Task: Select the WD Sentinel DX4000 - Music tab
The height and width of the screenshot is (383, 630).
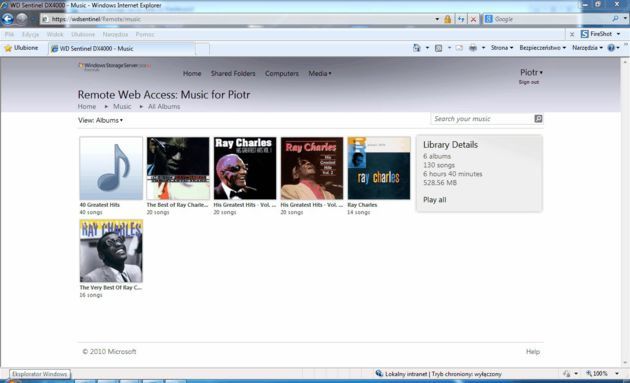Action: [x=121, y=49]
